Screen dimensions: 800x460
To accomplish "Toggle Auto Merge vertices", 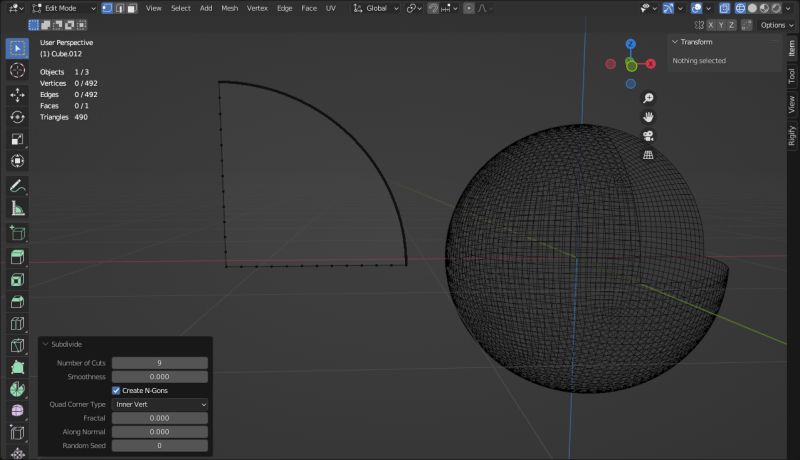I will click(x=746, y=25).
